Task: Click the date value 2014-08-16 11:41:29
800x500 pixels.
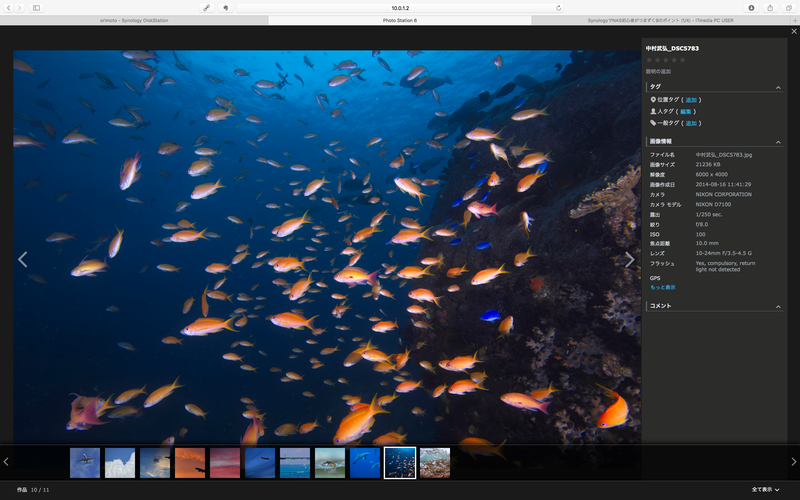Action: click(x=723, y=184)
